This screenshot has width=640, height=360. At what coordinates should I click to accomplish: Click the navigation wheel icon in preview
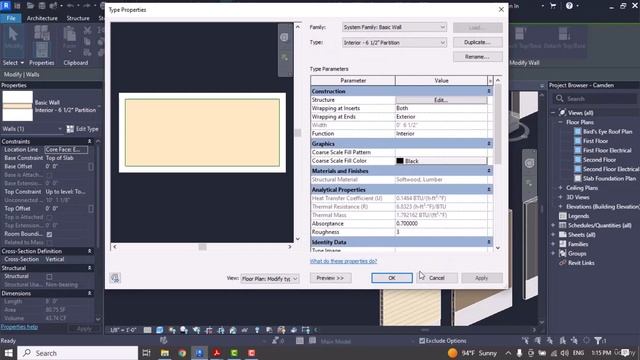284,38
